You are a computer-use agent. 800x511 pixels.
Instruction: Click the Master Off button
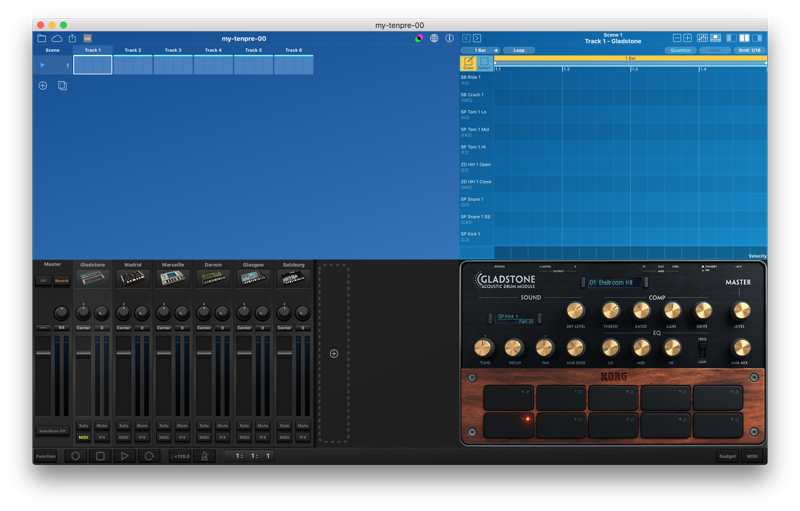44,280
